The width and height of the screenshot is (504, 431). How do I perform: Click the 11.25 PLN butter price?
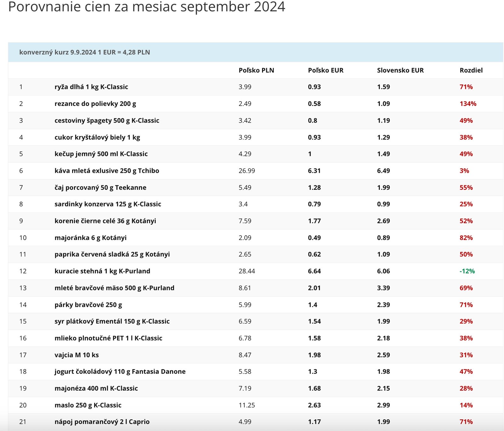247,405
